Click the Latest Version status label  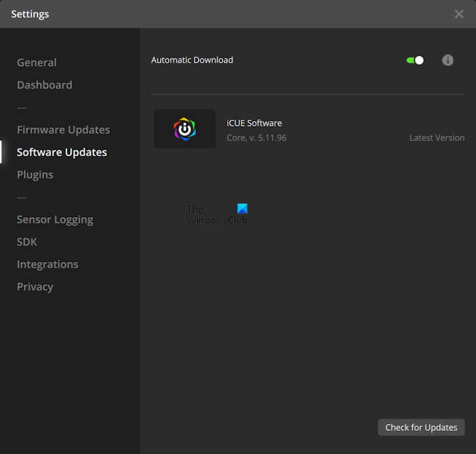(437, 137)
